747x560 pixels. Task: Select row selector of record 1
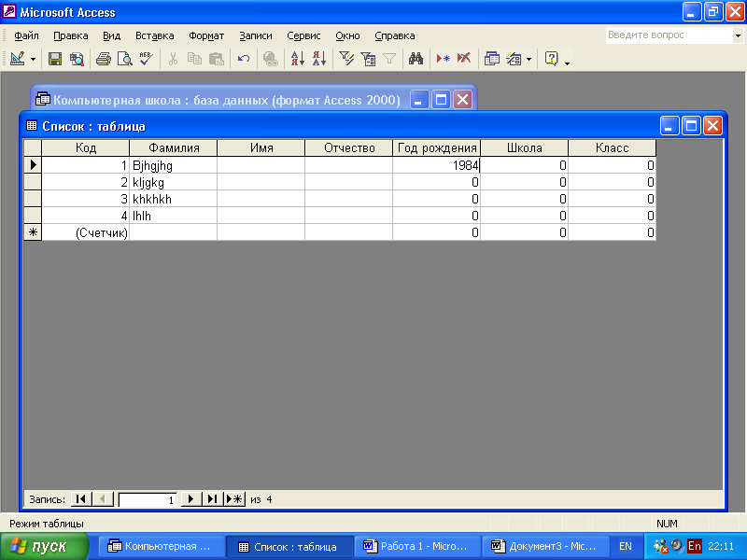pyautogui.click(x=33, y=165)
